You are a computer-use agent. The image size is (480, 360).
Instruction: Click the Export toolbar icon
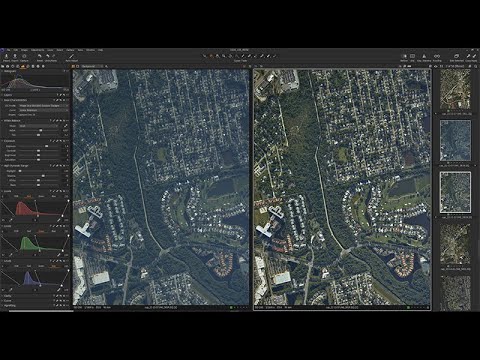[15, 56]
